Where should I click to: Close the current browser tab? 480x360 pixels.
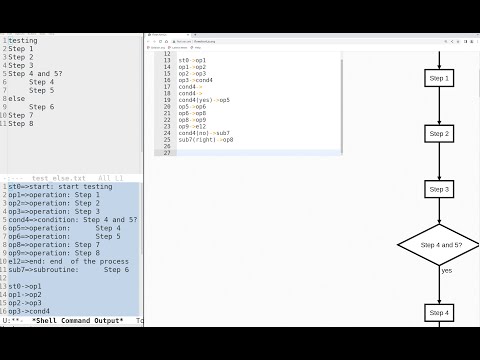(x=188, y=35)
